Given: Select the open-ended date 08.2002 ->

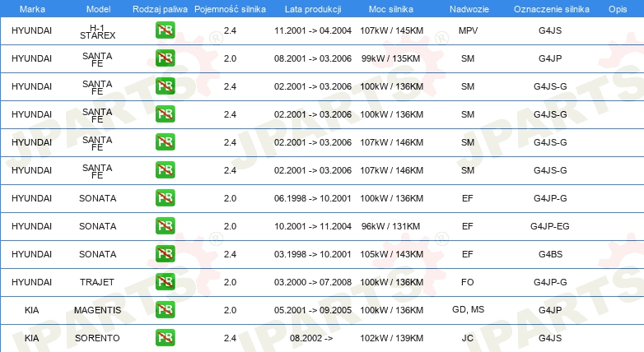Looking at the screenshot, I should coord(311,338).
